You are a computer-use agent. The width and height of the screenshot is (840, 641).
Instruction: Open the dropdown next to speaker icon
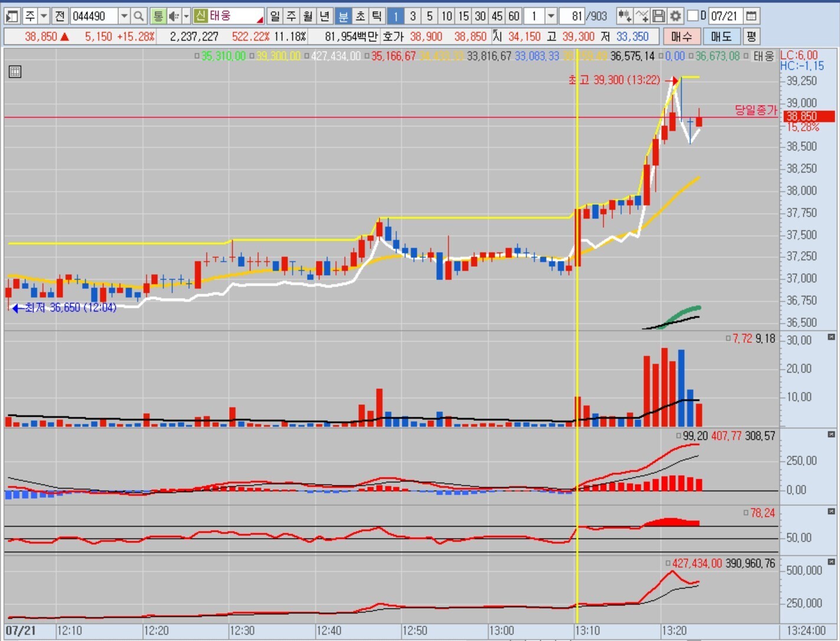point(186,16)
